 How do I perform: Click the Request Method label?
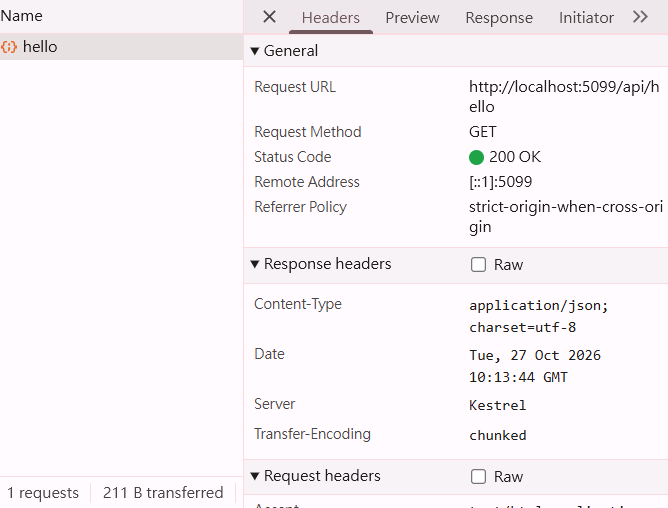308,132
